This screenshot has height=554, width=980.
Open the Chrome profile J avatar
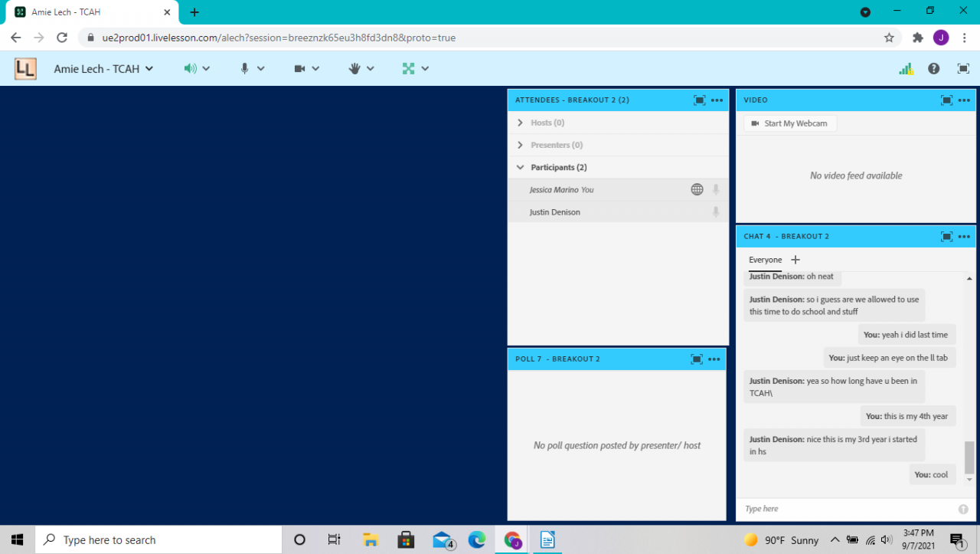(x=941, y=38)
